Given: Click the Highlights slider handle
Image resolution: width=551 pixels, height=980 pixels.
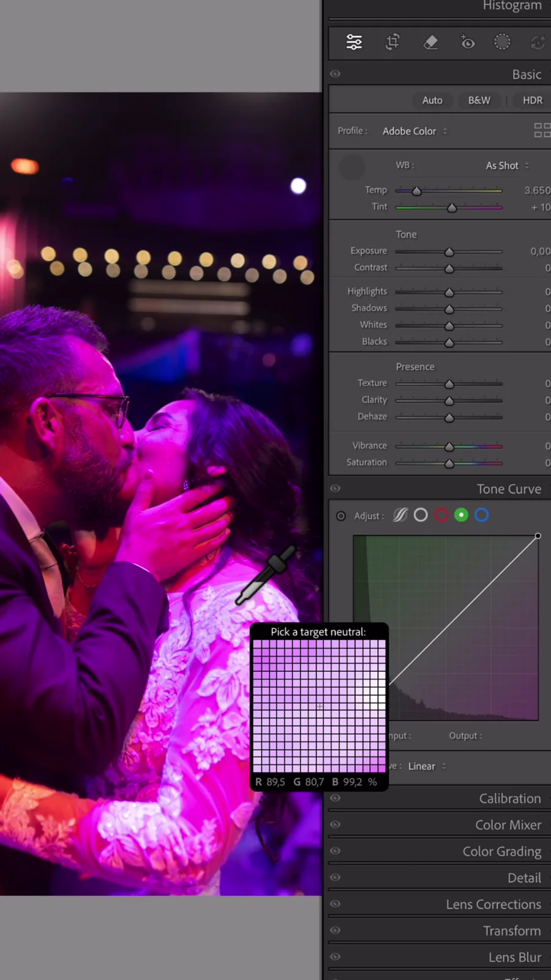Looking at the screenshot, I should [x=449, y=292].
